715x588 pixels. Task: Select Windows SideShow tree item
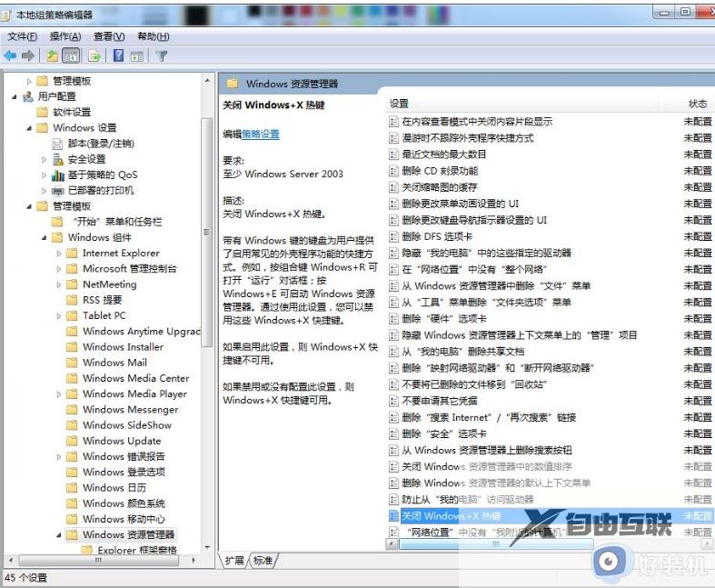click(127, 425)
